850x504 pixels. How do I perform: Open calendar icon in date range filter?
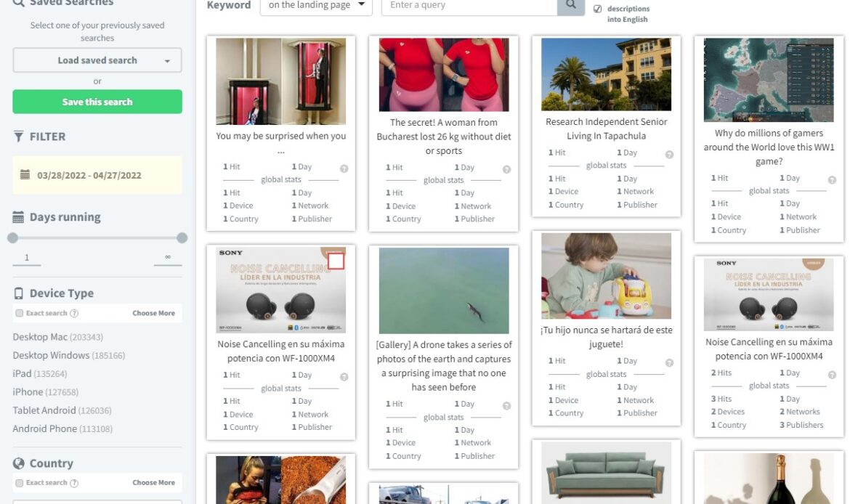point(25,174)
